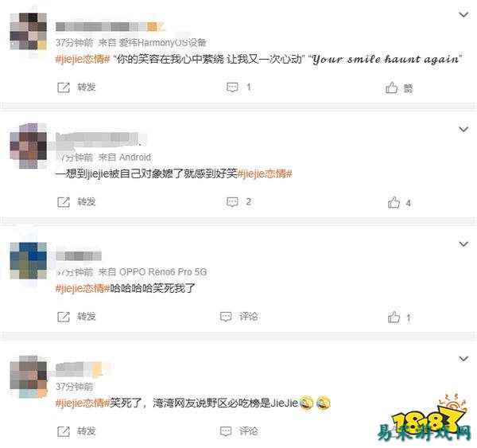Comment on the last post with emojis
Screen dimensions: 477x448
[x=239, y=431]
